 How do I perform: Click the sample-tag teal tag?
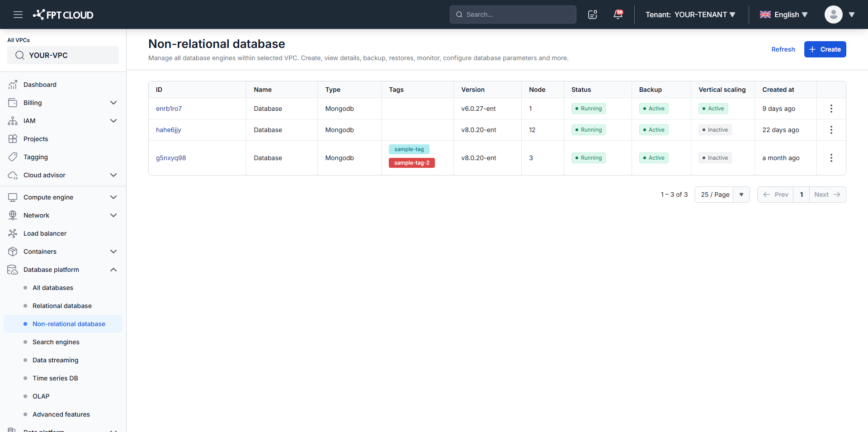(x=409, y=149)
